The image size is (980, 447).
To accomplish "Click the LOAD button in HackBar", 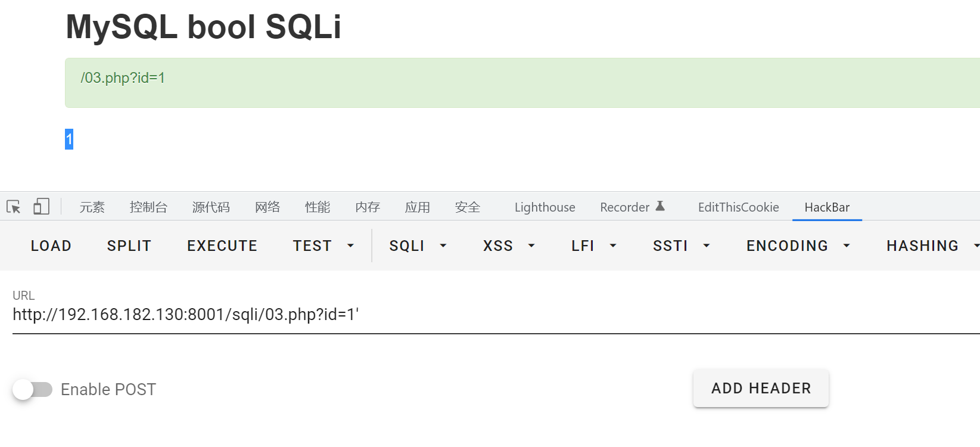I will coord(50,245).
